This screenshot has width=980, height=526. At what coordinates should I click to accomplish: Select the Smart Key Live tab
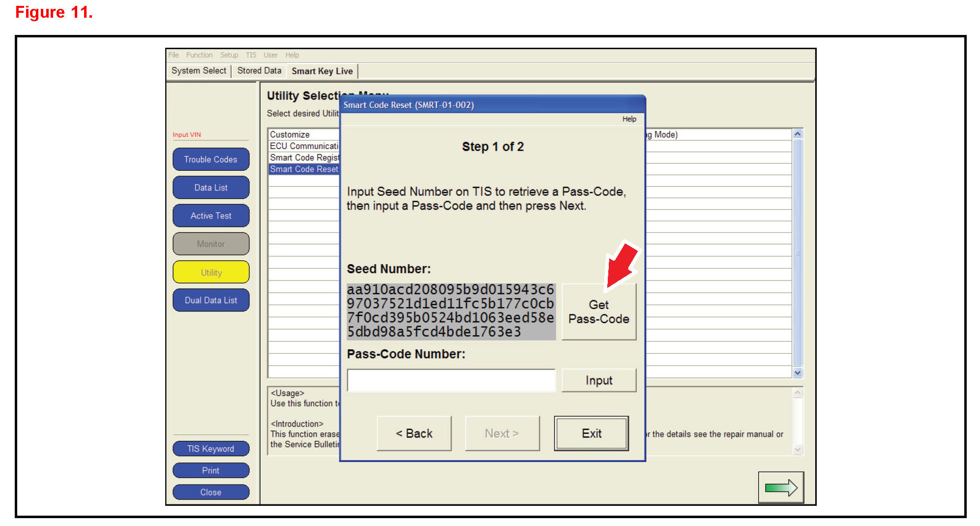click(x=322, y=71)
